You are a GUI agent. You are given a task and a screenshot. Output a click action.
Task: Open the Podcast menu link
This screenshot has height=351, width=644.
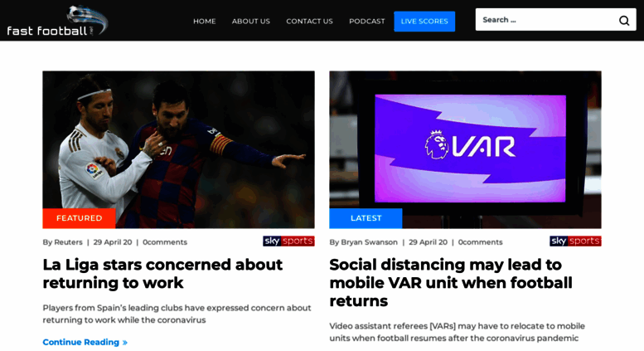367,21
